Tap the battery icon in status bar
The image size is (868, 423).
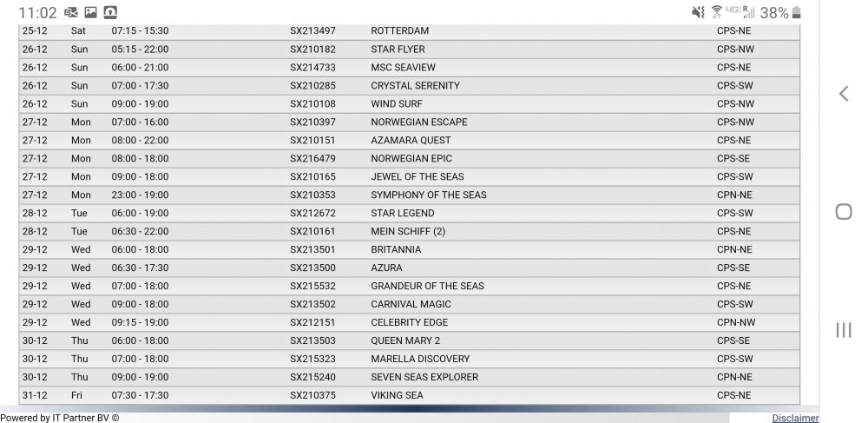click(797, 12)
